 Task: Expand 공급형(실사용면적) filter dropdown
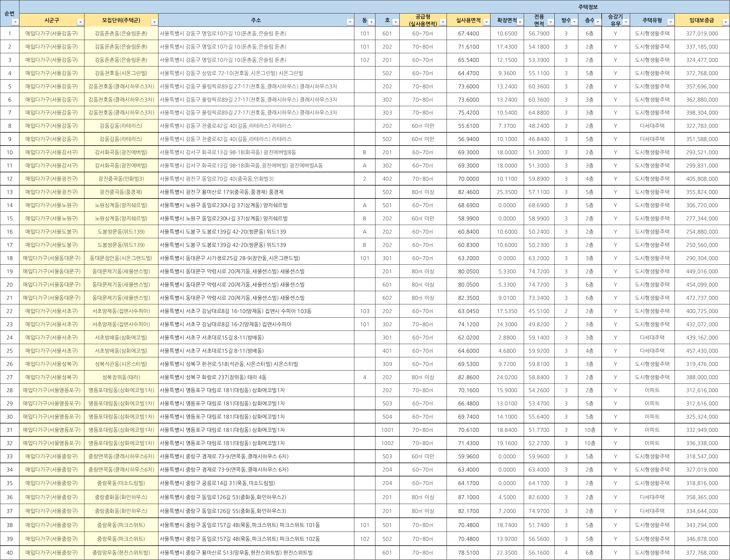pos(442,22)
